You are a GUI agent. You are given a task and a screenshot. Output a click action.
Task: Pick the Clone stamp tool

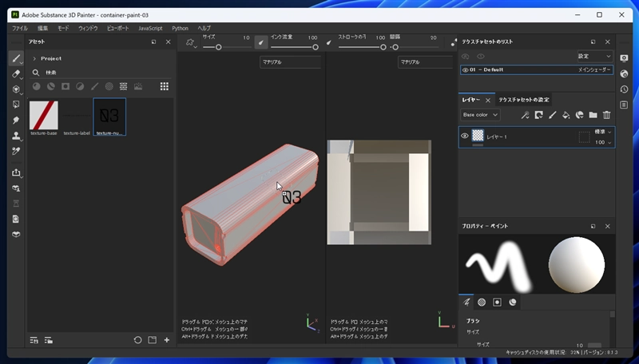(x=16, y=136)
